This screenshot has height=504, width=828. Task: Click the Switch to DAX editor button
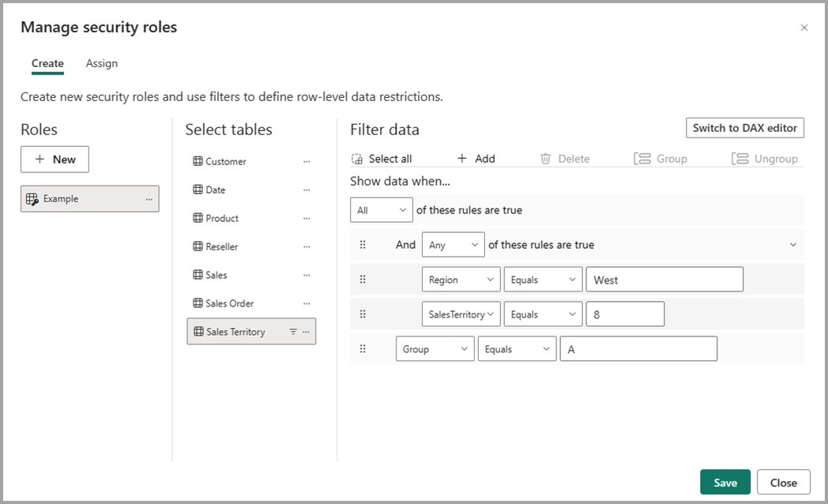click(x=745, y=128)
